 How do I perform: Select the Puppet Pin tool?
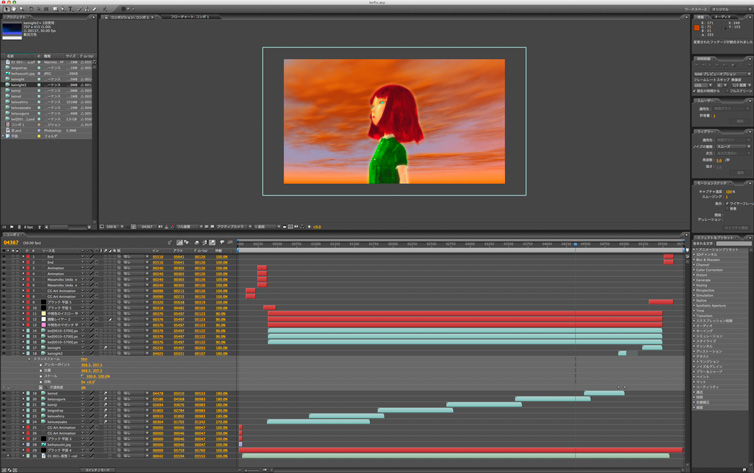coord(104,9)
